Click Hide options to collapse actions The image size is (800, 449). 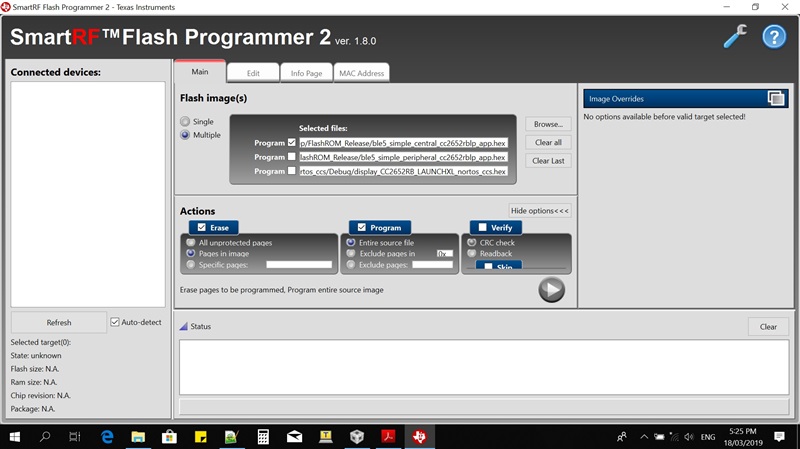[x=540, y=211]
